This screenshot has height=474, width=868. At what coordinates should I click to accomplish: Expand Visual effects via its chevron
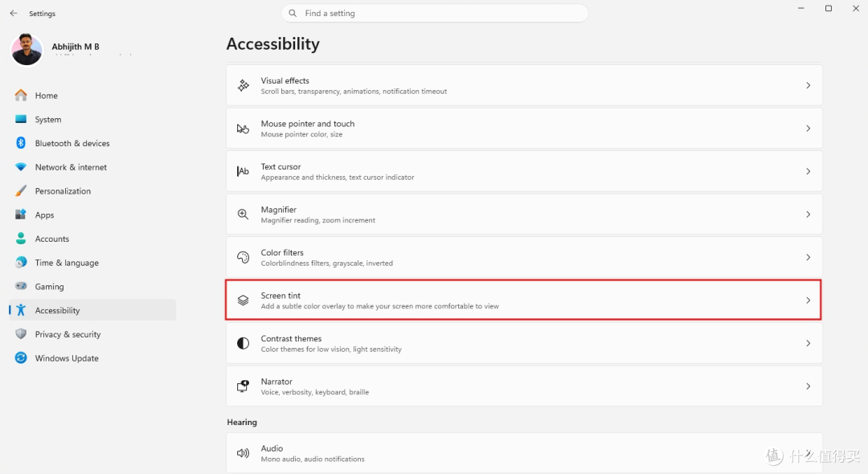click(x=809, y=85)
